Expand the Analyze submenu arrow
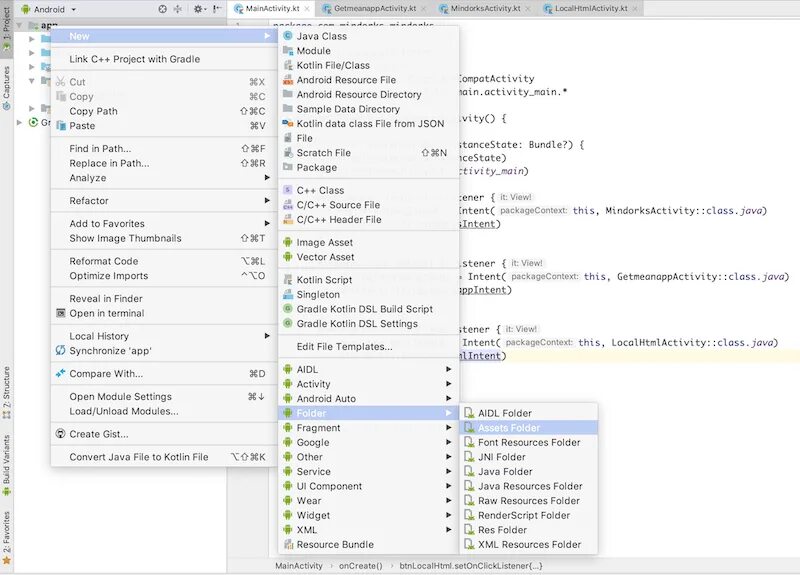Viewport: 800px width, 575px height. (x=267, y=178)
